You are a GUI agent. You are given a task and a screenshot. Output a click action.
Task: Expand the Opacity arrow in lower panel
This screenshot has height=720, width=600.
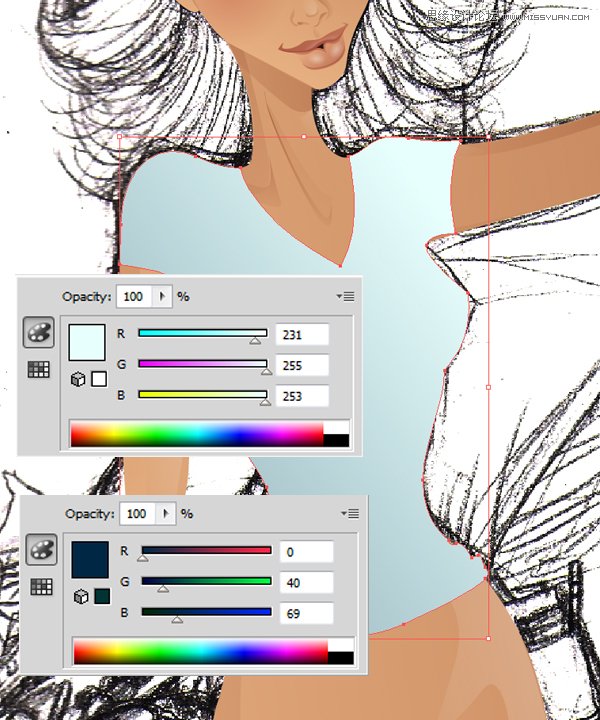click(x=166, y=513)
